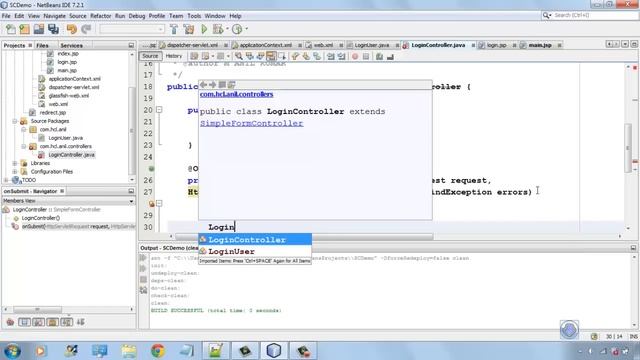Image resolution: width=640 pixels, height=360 pixels.
Task: Click the Shift Line Left editor icon
Action: [x=331, y=56]
